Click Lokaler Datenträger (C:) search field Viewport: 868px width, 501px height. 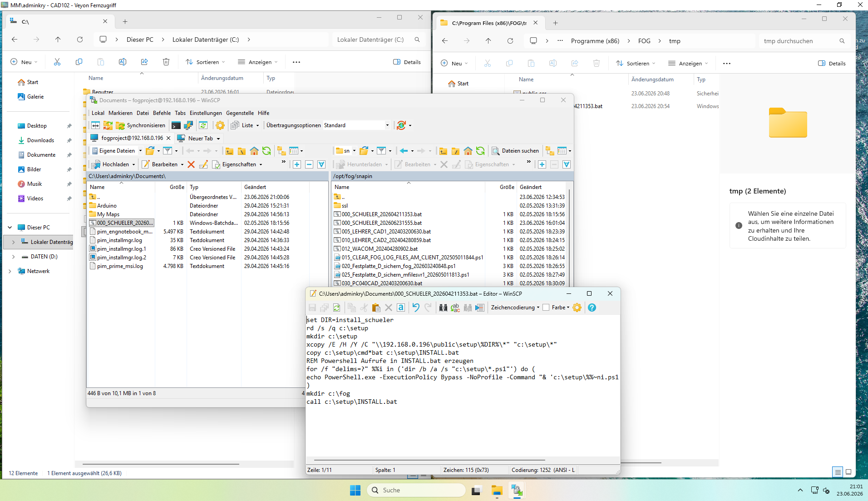pos(378,40)
